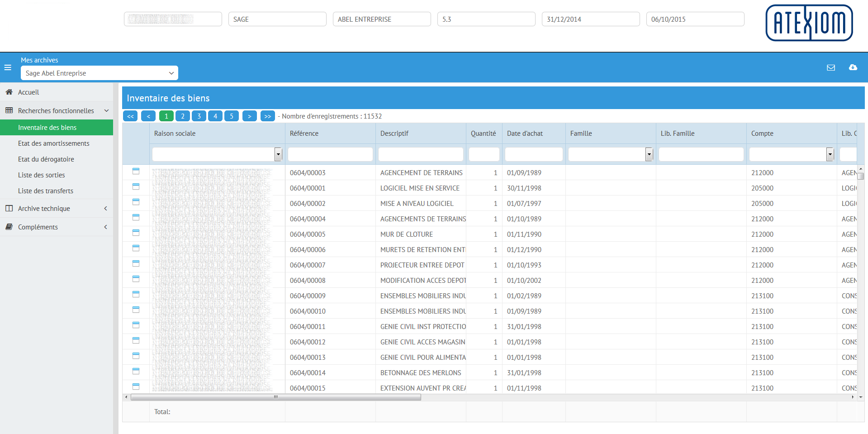Select Etat des amortissements menu item
The height and width of the screenshot is (434, 868).
click(x=54, y=143)
